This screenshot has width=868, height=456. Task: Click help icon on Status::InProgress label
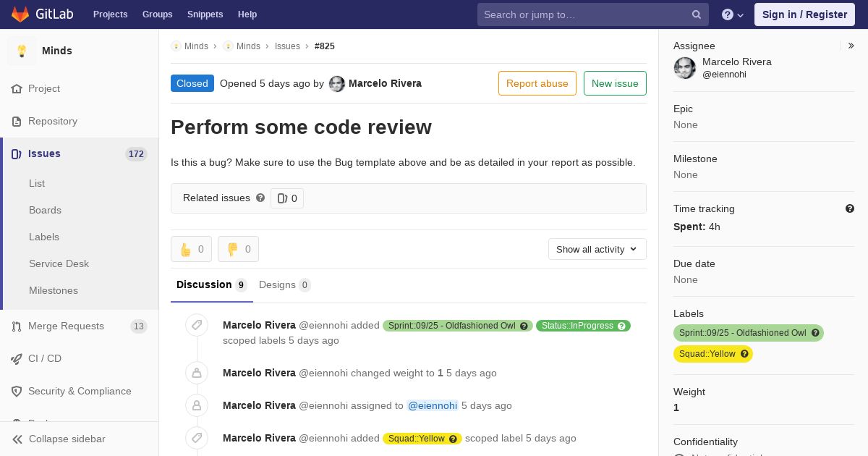pos(621,326)
